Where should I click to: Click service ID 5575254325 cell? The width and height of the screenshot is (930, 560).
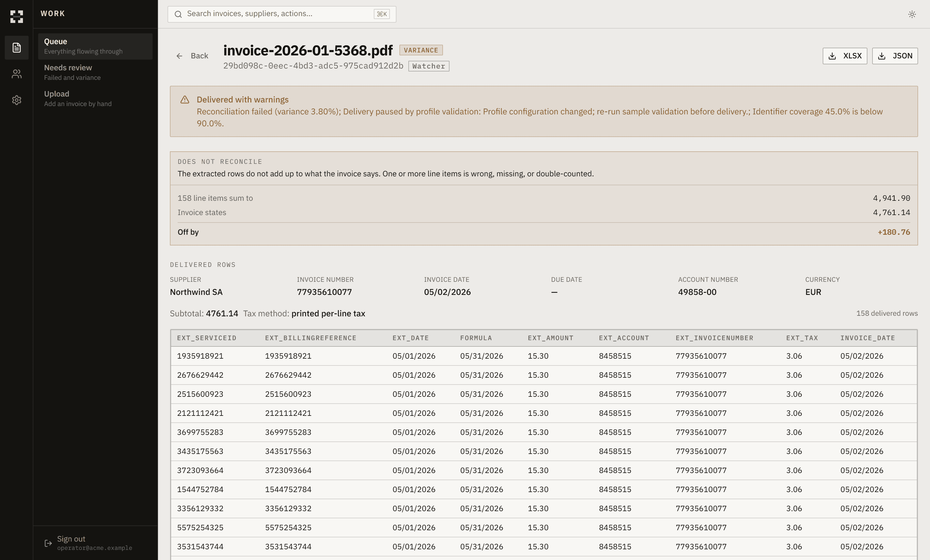point(200,527)
